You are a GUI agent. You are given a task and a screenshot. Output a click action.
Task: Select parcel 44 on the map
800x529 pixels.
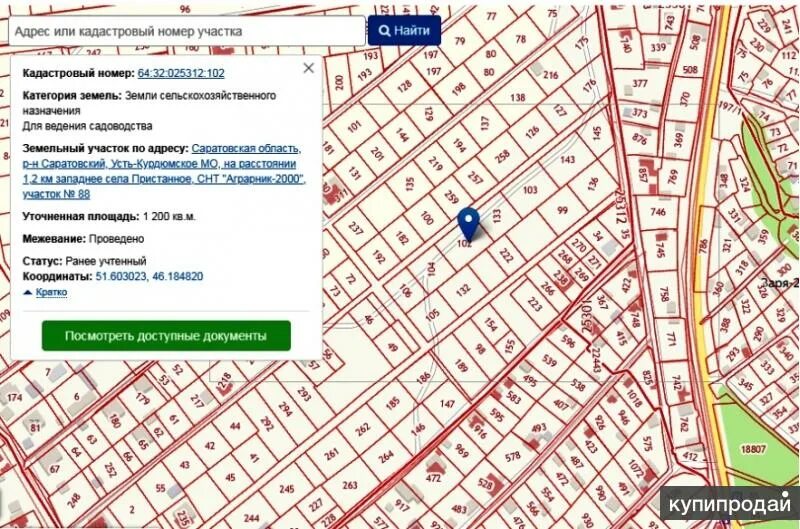[x=235, y=426]
